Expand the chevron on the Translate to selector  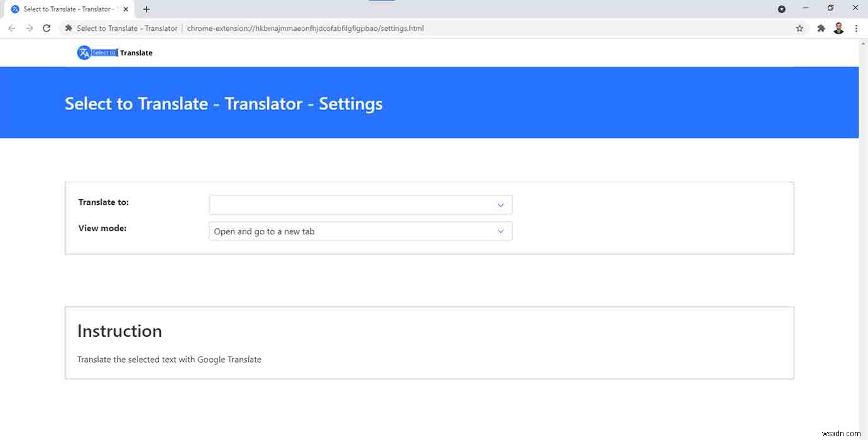501,205
